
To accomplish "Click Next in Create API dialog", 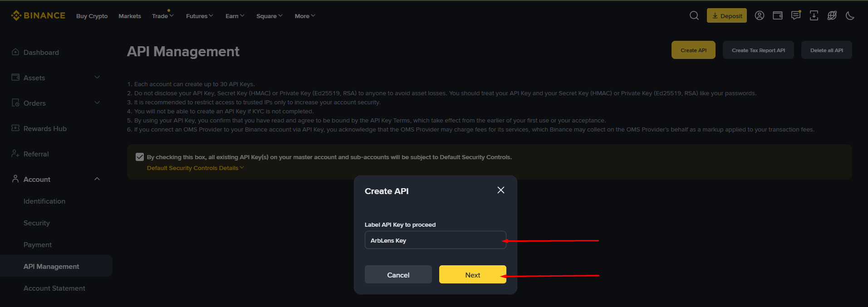I will pyautogui.click(x=473, y=274).
